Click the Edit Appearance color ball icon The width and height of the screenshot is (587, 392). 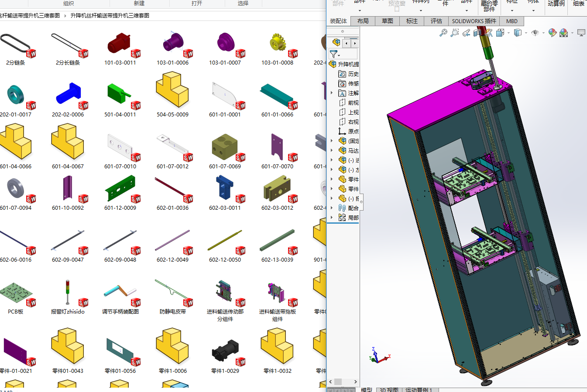[x=553, y=33]
